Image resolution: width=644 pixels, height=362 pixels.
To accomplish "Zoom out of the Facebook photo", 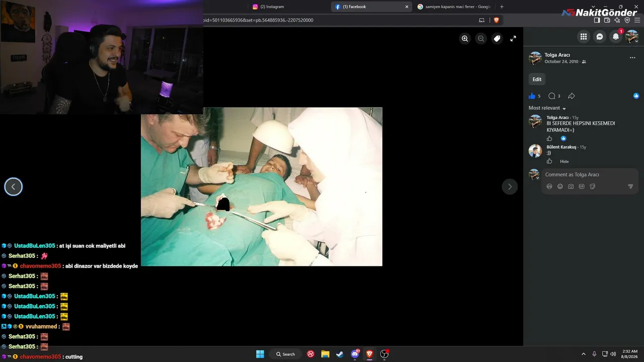I will point(481,39).
